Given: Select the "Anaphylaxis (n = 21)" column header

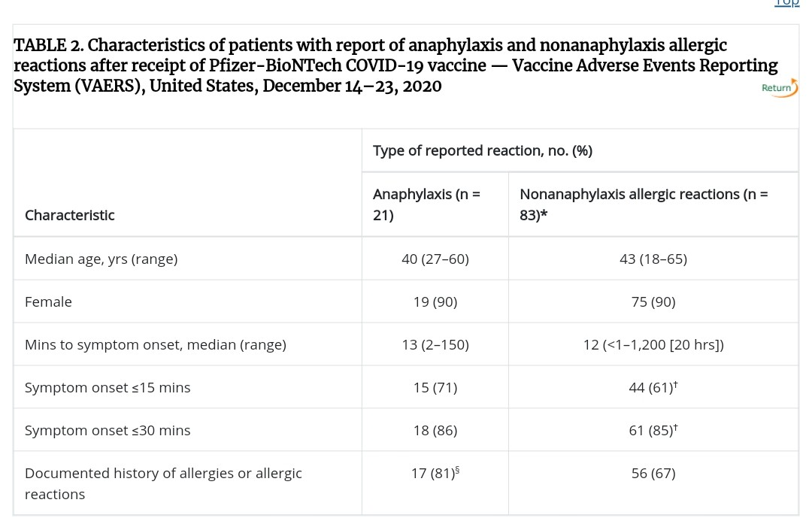Looking at the screenshot, I should [x=426, y=204].
